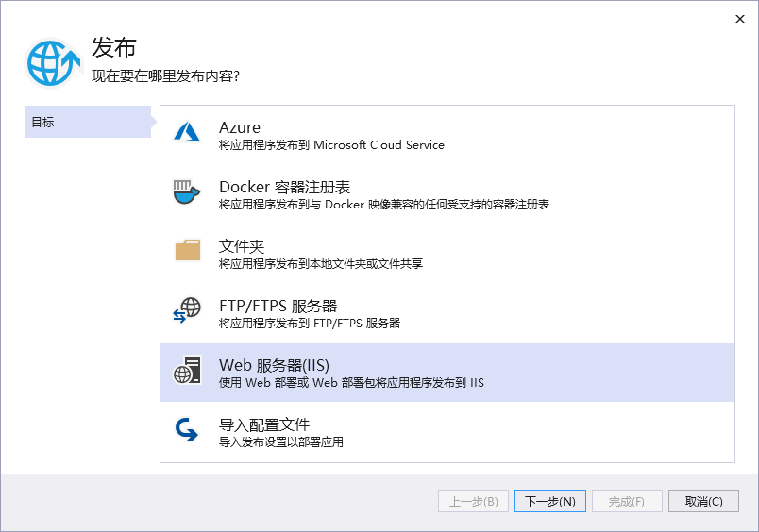This screenshot has width=759, height=532.
Task: Click the FTP/FTPS globe arrows icon
Action: point(187,310)
